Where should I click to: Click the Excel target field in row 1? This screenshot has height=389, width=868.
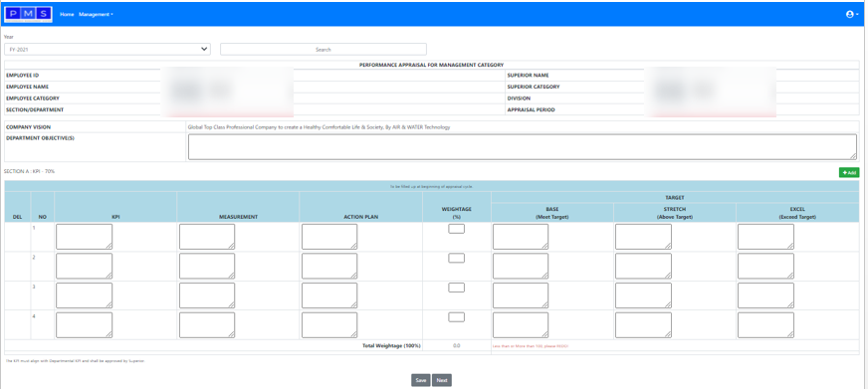click(x=765, y=236)
